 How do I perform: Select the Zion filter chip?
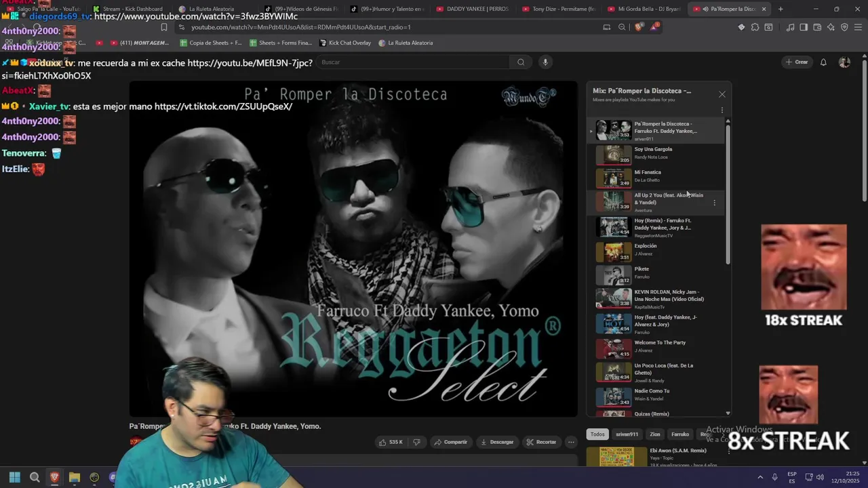pyautogui.click(x=655, y=434)
